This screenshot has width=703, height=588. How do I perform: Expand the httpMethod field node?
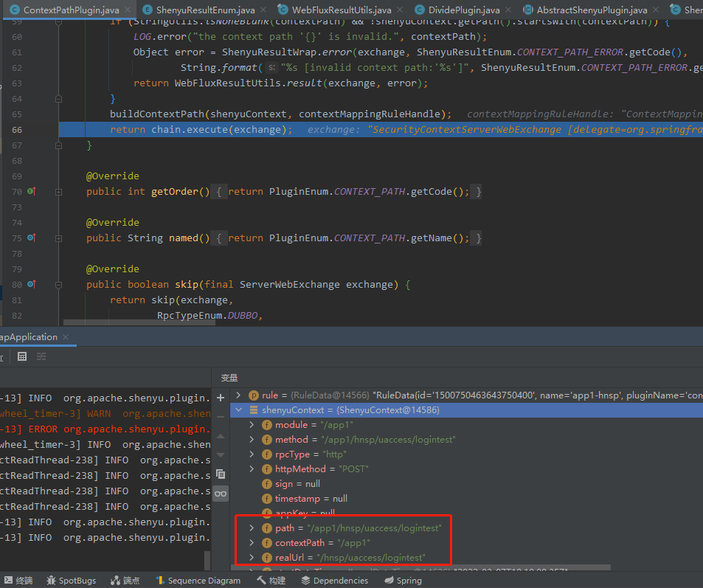pos(252,469)
